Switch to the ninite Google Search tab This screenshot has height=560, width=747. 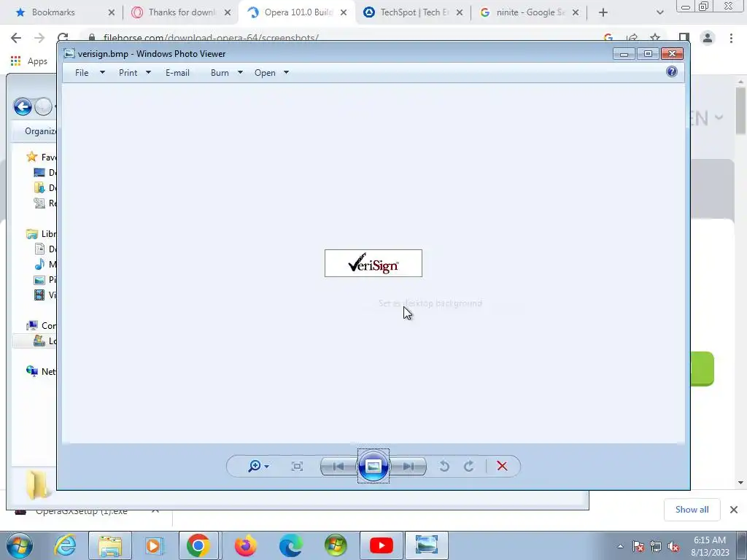click(x=531, y=12)
